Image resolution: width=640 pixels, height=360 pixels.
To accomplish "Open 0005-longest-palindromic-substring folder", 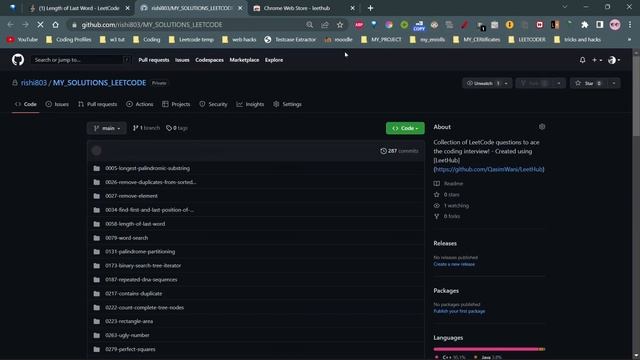I will click(x=147, y=169).
